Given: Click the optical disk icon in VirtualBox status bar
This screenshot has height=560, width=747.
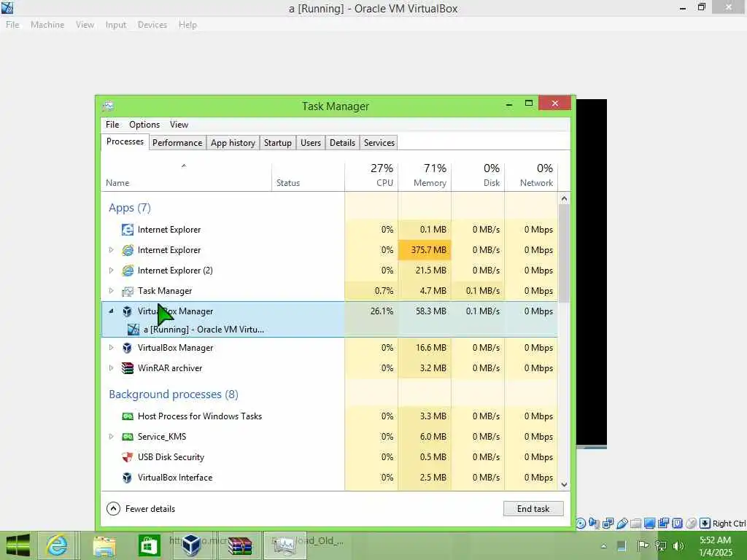Looking at the screenshot, I should [x=581, y=524].
